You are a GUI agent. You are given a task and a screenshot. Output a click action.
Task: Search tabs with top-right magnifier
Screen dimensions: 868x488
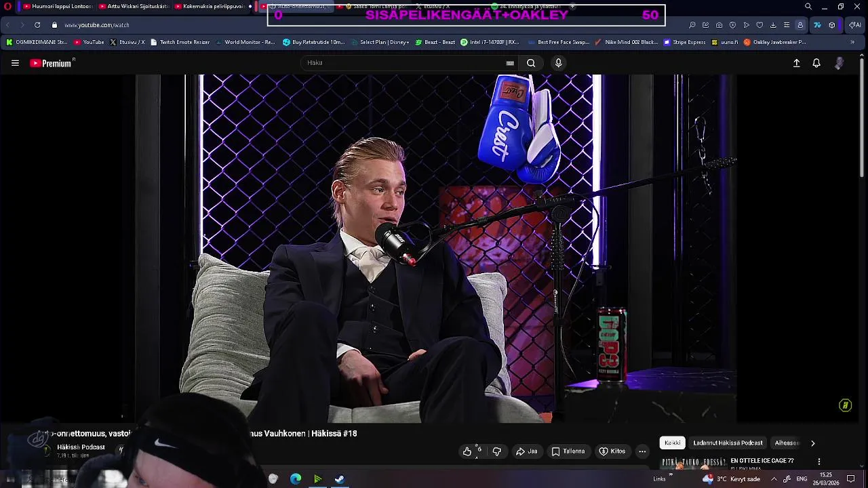tap(808, 7)
